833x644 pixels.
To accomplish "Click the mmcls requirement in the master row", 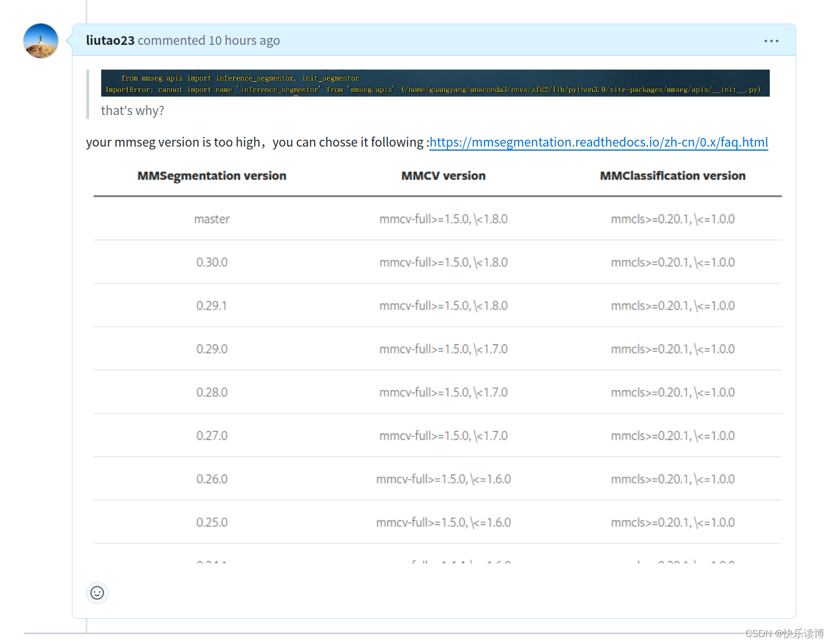I will point(673,219).
